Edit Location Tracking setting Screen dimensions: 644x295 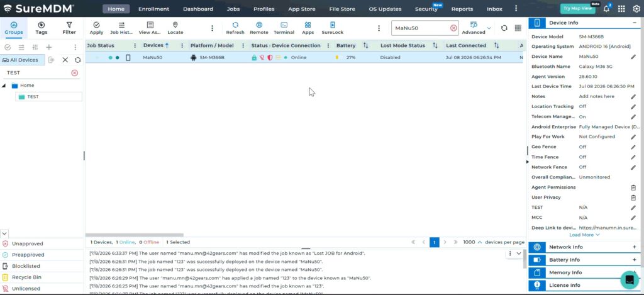coord(633,107)
